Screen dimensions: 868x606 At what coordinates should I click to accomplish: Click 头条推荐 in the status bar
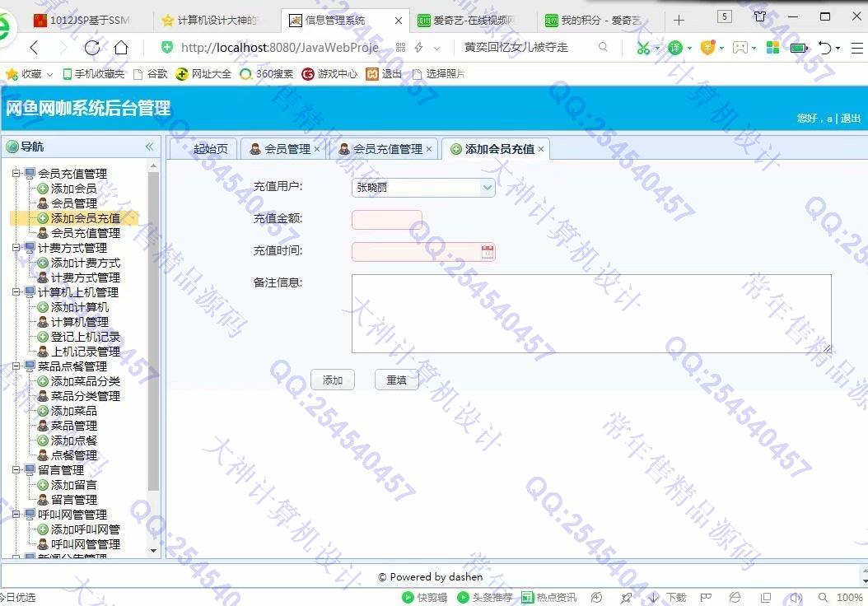point(484,597)
